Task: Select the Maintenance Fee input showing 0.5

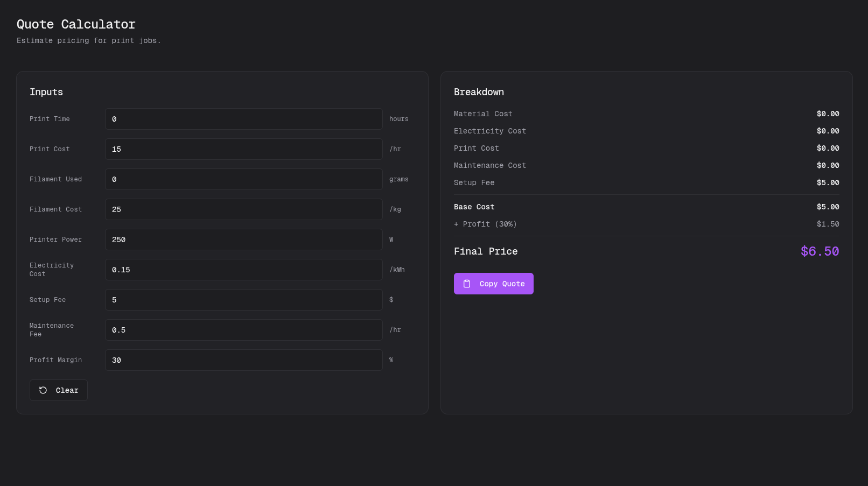Action: pos(243,330)
